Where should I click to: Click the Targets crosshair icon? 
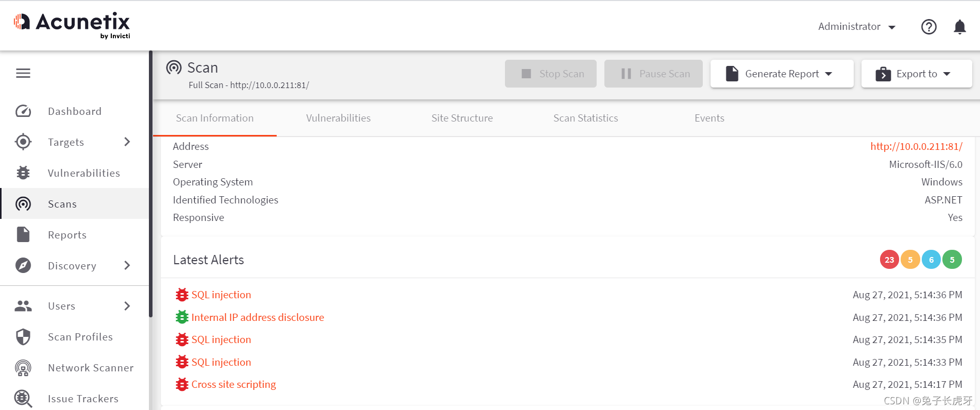pyautogui.click(x=23, y=142)
